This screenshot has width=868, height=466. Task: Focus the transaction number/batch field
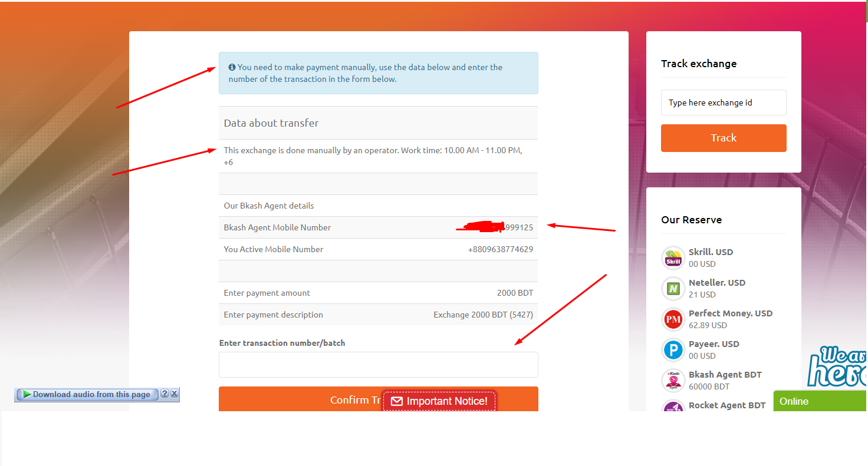point(378,365)
